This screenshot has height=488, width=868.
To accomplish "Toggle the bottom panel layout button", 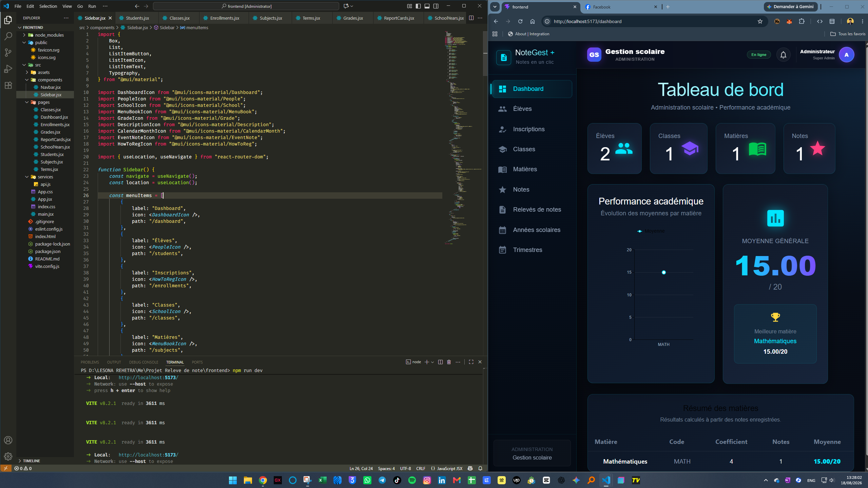I will [427, 6].
